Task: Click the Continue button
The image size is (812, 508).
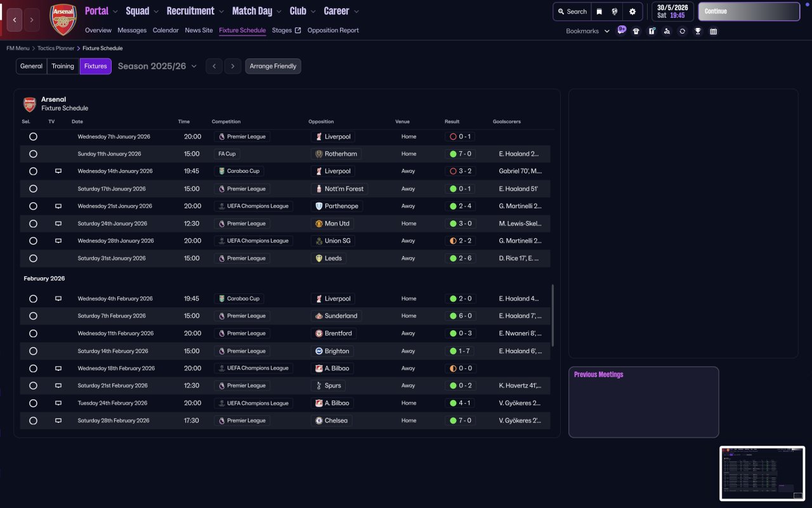Action: coord(749,11)
